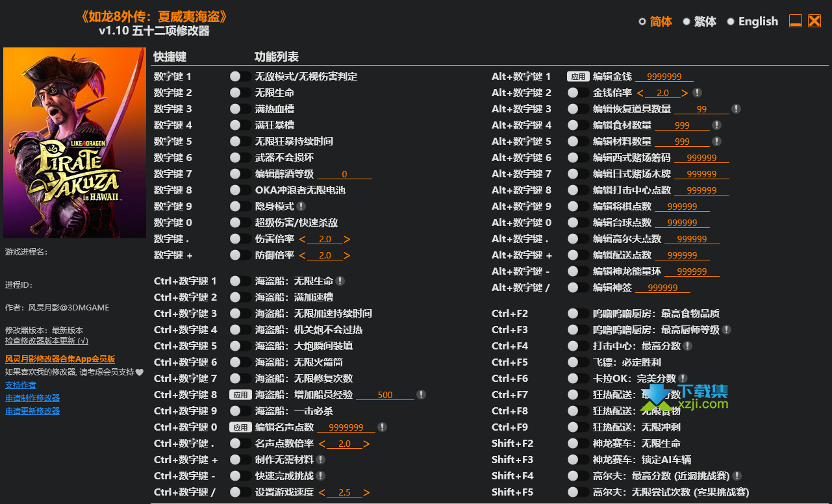
Task: Click the Pirate Yakuza game cover image
Action: coord(75,143)
